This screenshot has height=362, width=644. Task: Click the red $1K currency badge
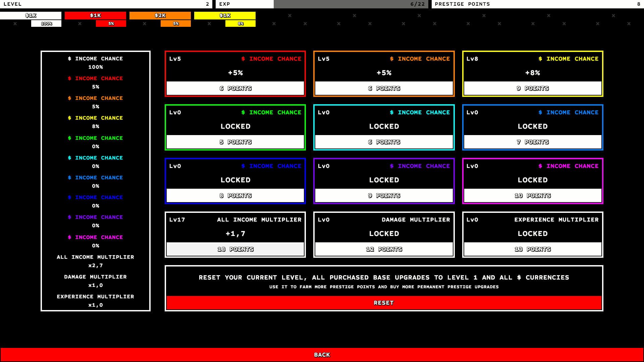(x=95, y=15)
